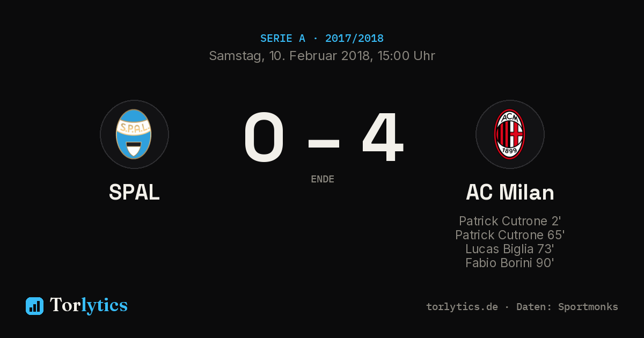Screen dimensions: 644x338
Task: Select the SPAL team name
Action: (x=134, y=192)
